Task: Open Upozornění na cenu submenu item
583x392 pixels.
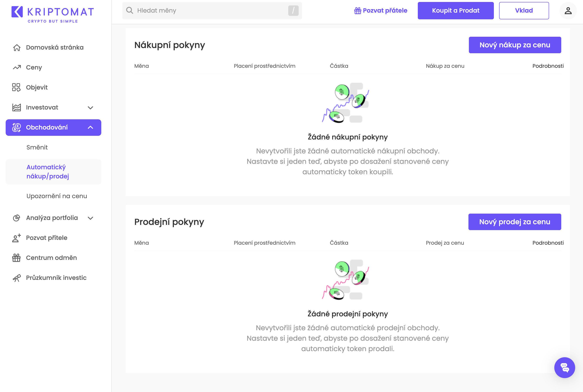Action: (57, 196)
